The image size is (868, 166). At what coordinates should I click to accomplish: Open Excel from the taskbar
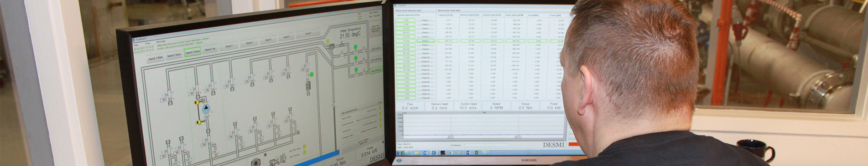[x=477, y=153]
